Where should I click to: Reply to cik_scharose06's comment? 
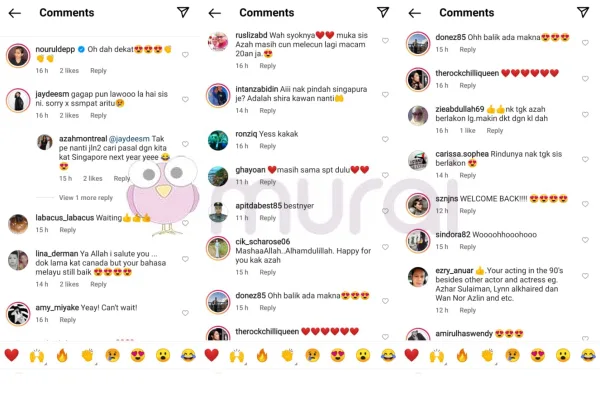click(267, 272)
